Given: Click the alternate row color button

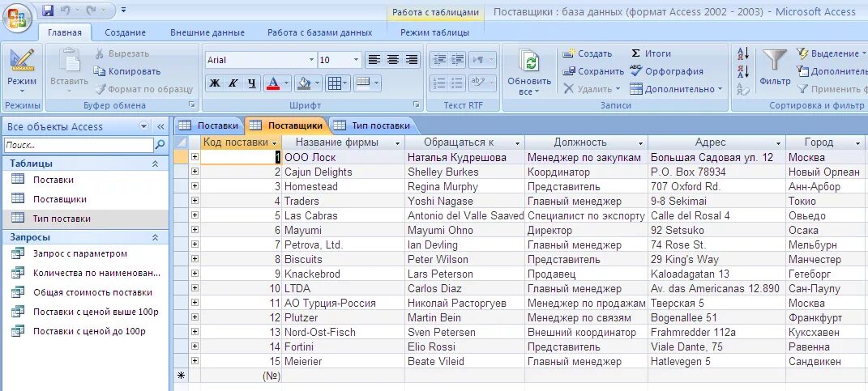Looking at the screenshot, I should coord(362,83).
